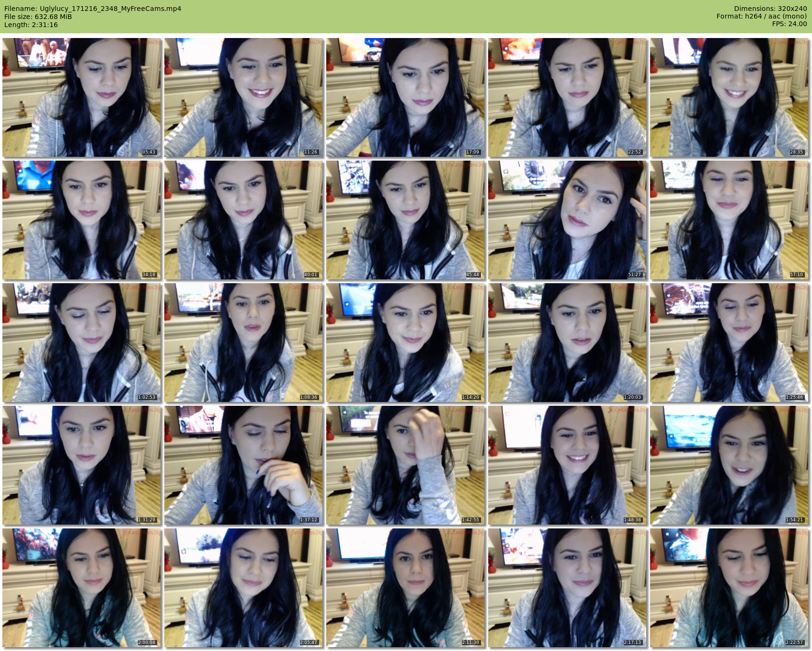Screen dimensions: 812x651
Task: Click the Length 2:31:16 text
Action: (31, 25)
